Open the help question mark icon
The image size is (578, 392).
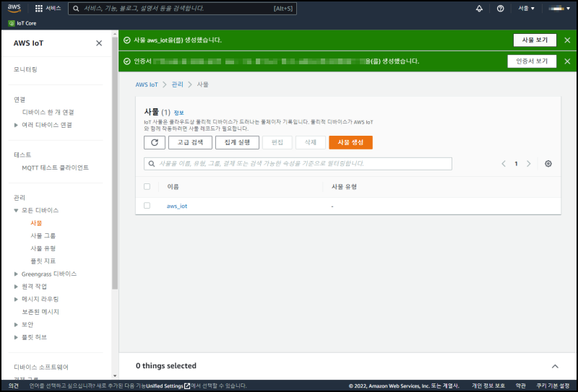(x=500, y=9)
